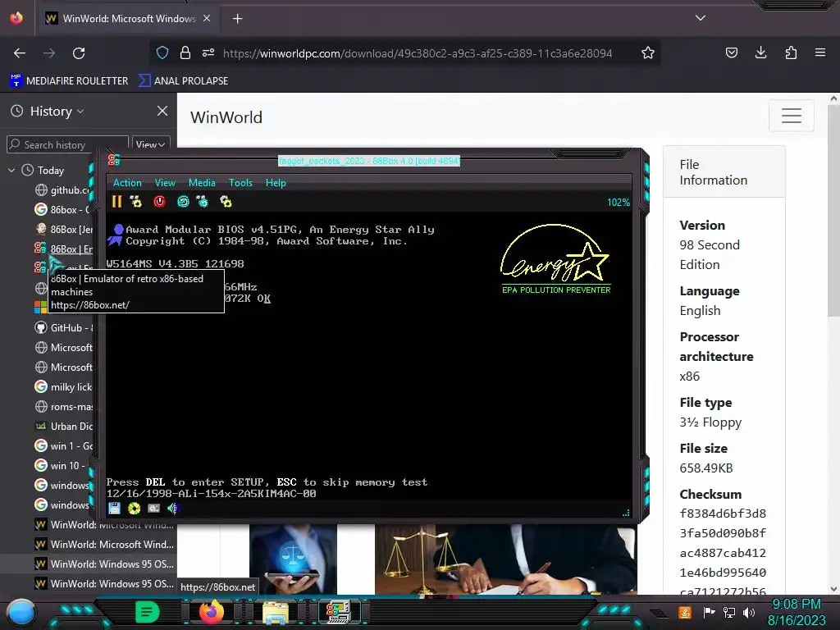The width and height of the screenshot is (840, 630).
Task: Open github.c... history entry
Action: coord(63,190)
